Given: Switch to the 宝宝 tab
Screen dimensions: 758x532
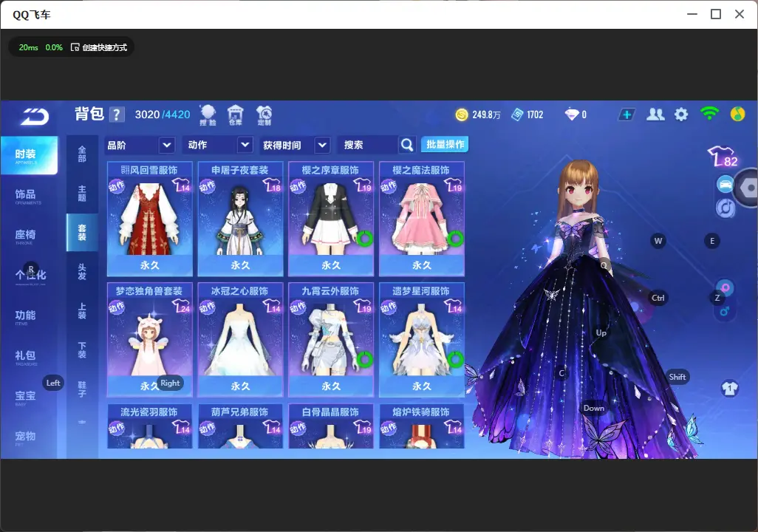Looking at the screenshot, I should (x=25, y=397).
